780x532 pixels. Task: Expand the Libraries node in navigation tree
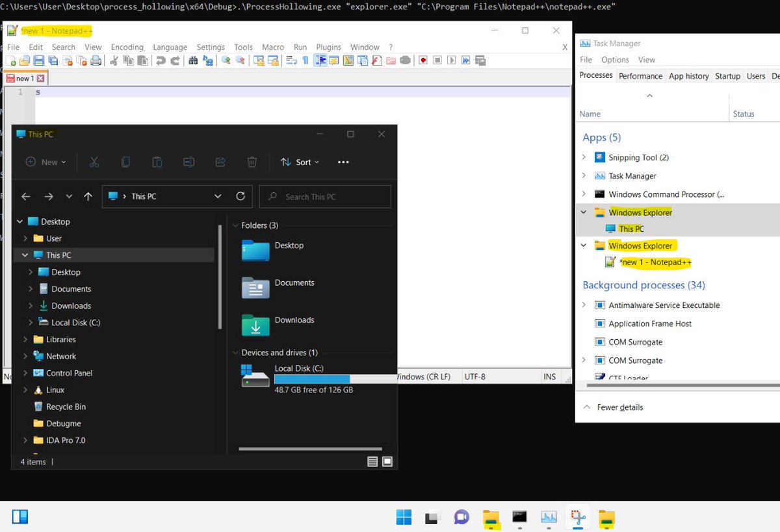[25, 340]
